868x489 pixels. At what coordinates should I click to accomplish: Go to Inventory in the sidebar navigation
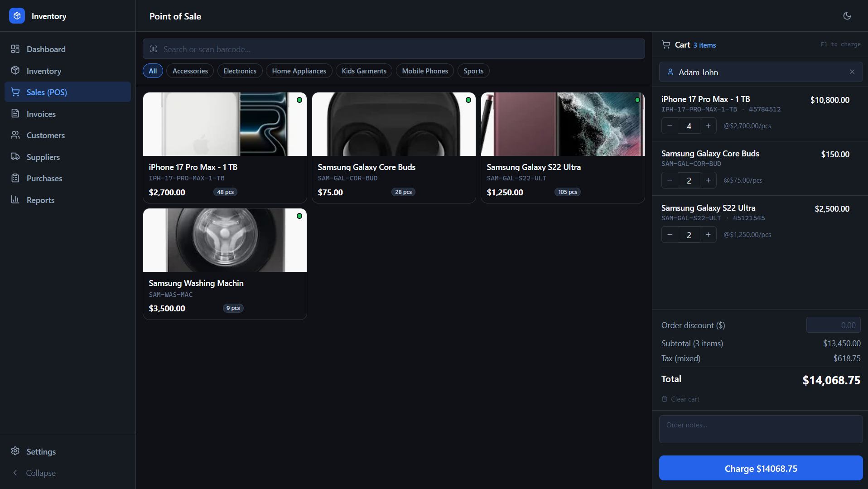pyautogui.click(x=68, y=71)
